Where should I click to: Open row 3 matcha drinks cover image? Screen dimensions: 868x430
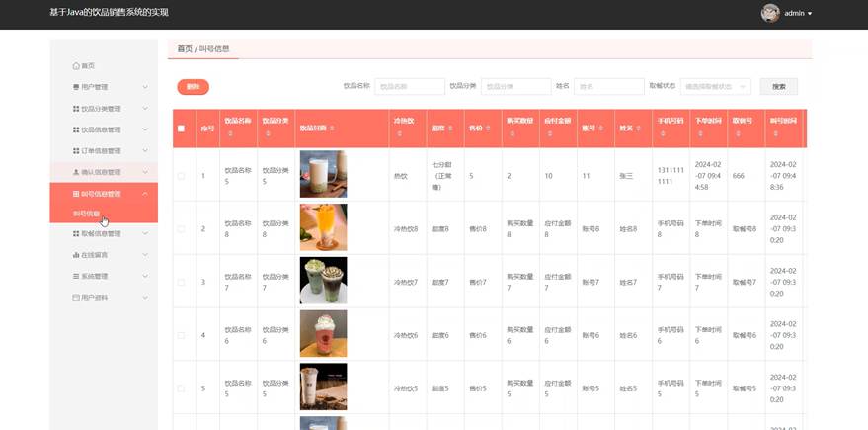(323, 281)
